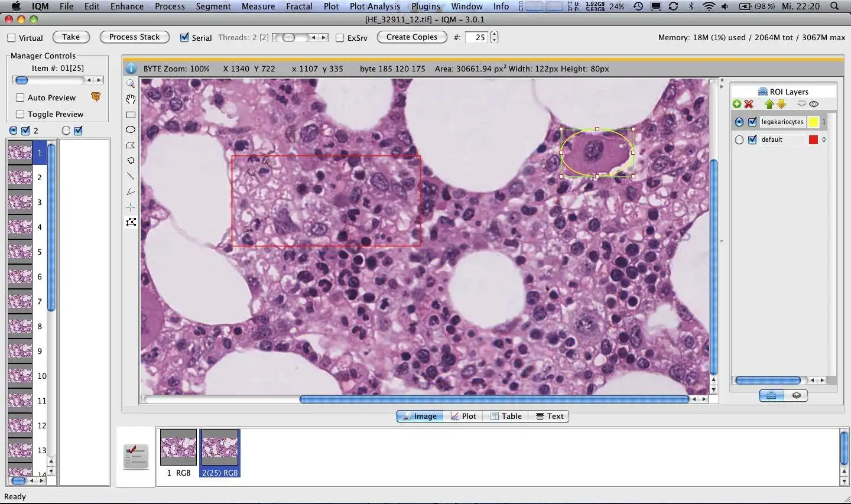Viewport: 851px width, 504px height.
Task: Move ROI layer up with green arrow
Action: click(769, 104)
